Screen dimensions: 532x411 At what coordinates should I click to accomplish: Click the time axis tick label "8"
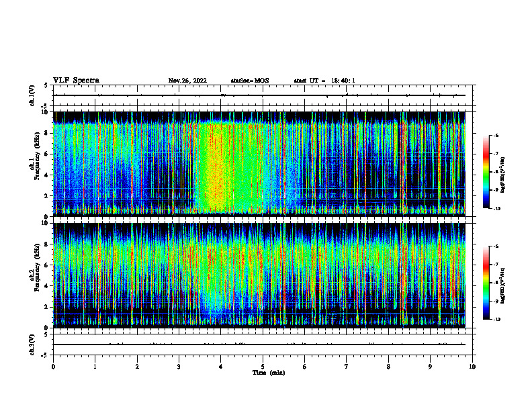(388, 367)
